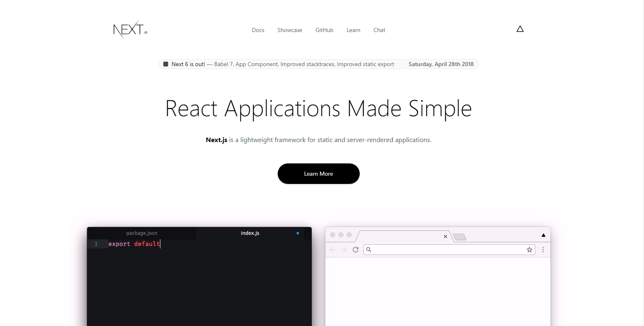Click the React Applications Made Simple heading
Viewport: 644px width, 326px height.
pyautogui.click(x=319, y=109)
